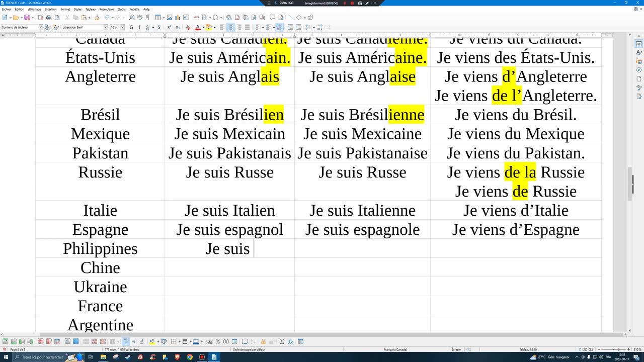Toggle Écraser insert mode in status bar
Image resolution: width=644 pixels, height=362 pixels.
(456, 349)
